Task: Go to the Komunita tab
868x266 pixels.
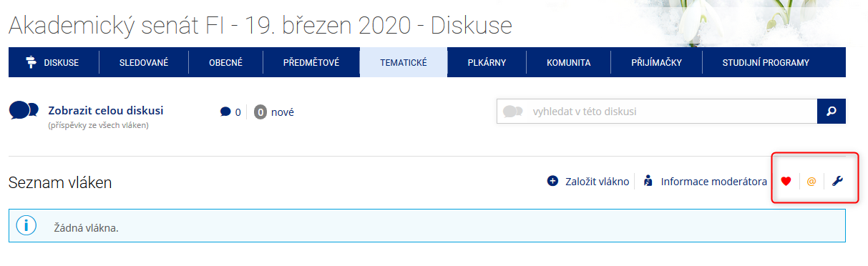Action: tap(568, 62)
